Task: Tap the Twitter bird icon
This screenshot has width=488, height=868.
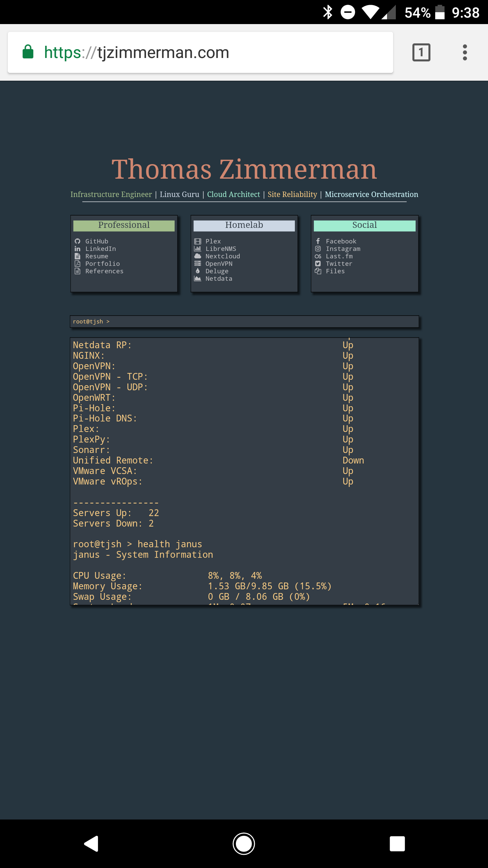Action: [x=318, y=263]
